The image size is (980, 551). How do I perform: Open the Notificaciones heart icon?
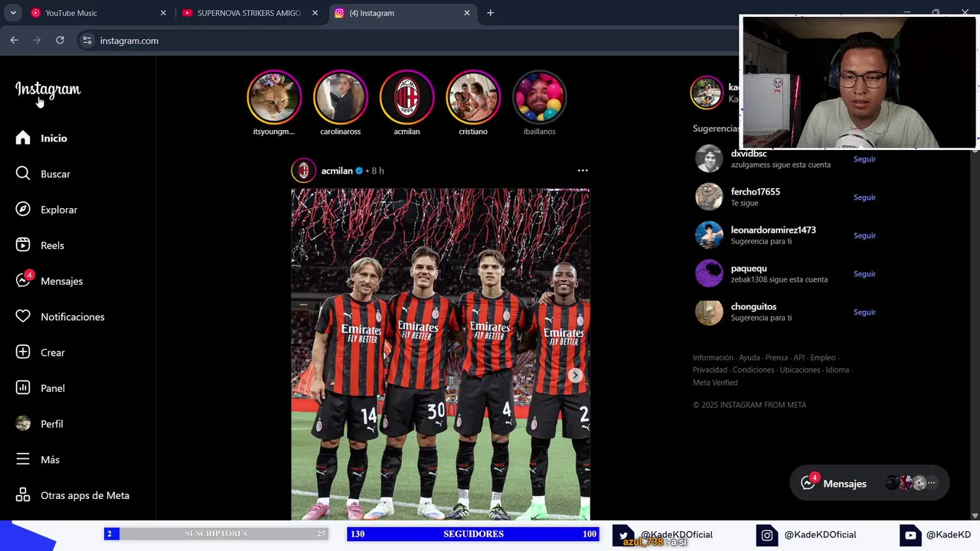point(23,317)
